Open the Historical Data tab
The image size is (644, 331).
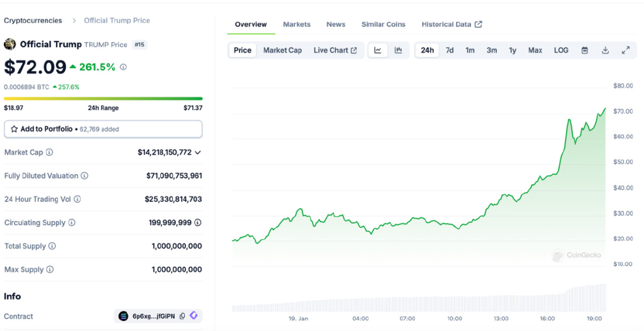pos(452,25)
